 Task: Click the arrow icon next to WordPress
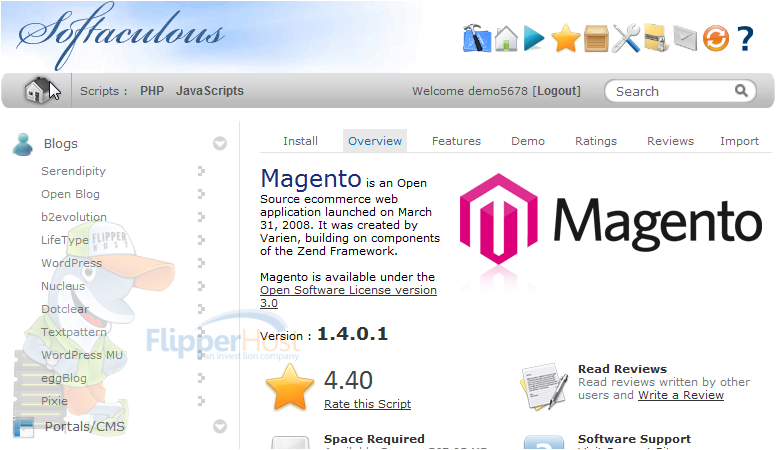[x=201, y=263]
